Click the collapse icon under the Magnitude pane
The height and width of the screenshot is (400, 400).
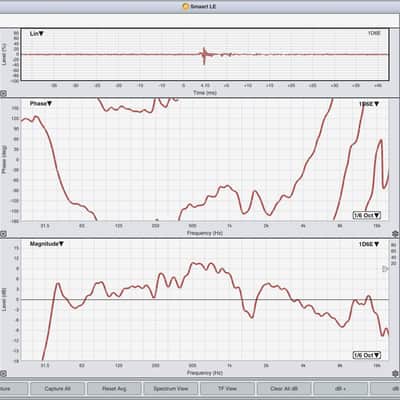3,374
